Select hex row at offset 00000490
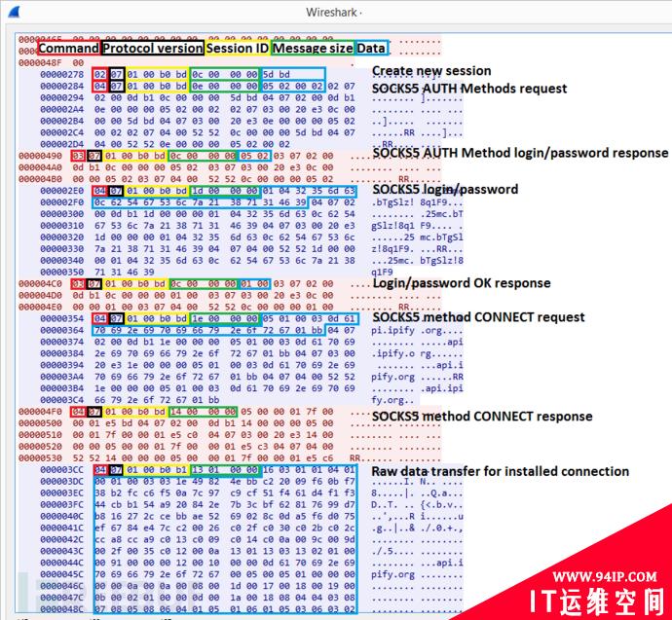The image size is (672, 620). pos(230,156)
